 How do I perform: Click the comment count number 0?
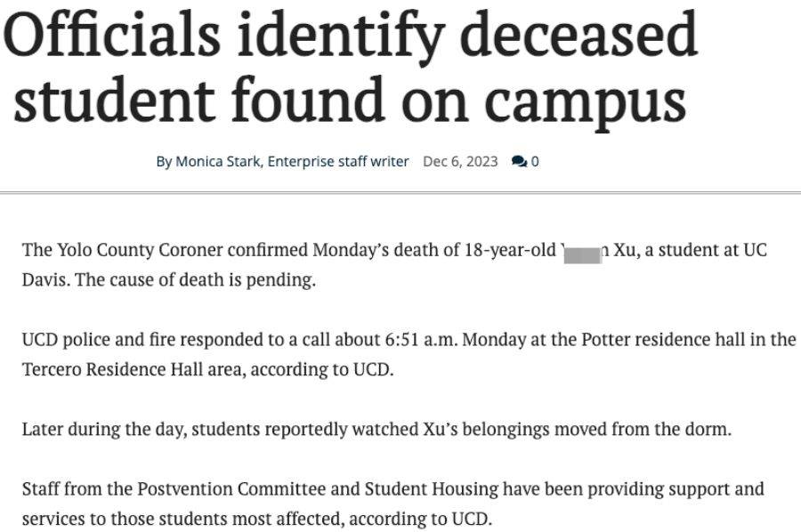(x=535, y=162)
